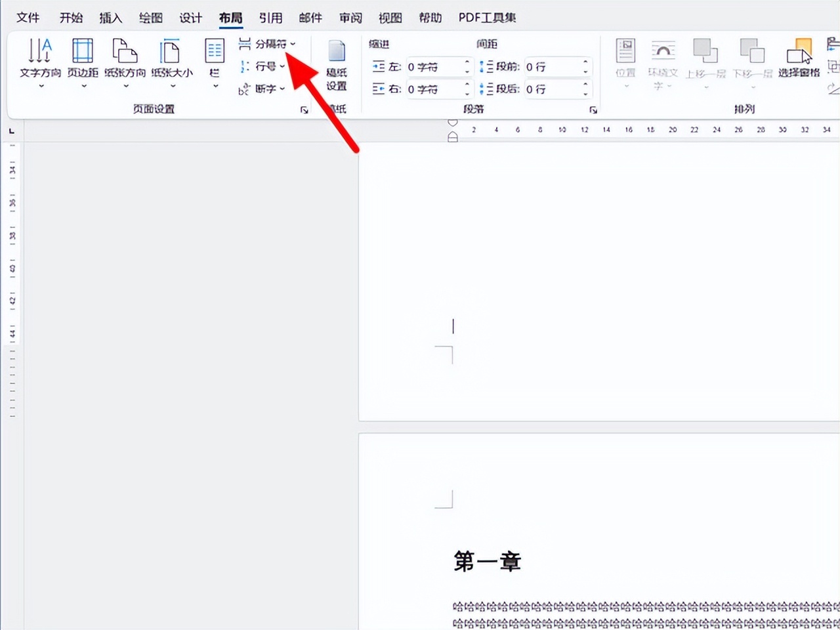
Task: Open the 页边距 dropdown arrow
Action: click(82, 84)
